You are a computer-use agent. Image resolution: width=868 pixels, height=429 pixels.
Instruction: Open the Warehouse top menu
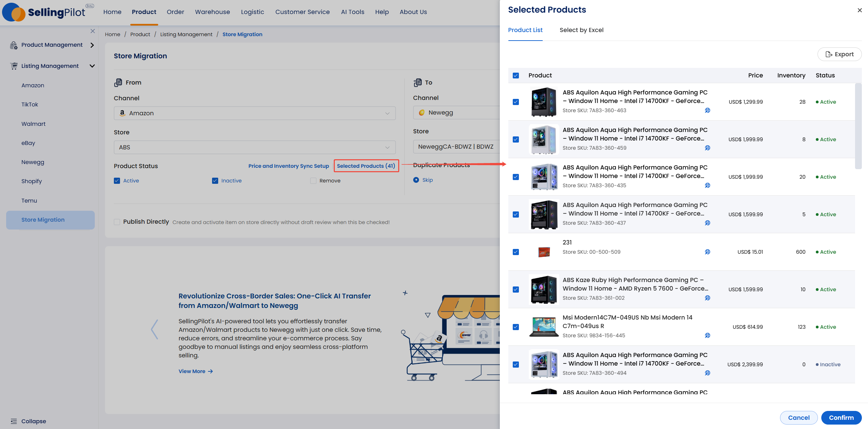tap(212, 12)
